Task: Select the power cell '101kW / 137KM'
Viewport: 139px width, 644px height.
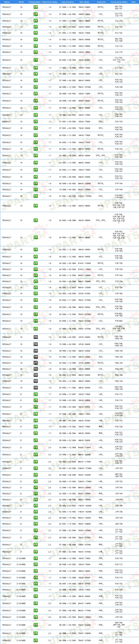Action: click(x=84, y=196)
